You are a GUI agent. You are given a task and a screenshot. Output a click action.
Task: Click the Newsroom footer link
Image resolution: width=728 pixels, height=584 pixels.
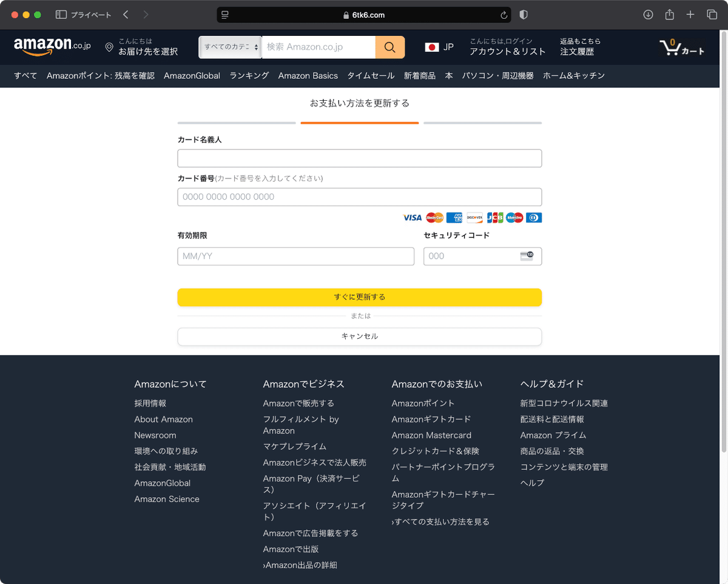155,435
